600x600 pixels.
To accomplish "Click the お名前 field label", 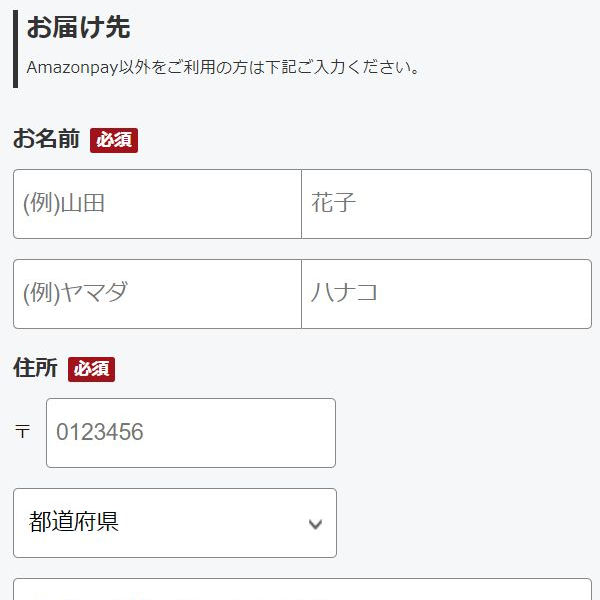I will point(46,139).
